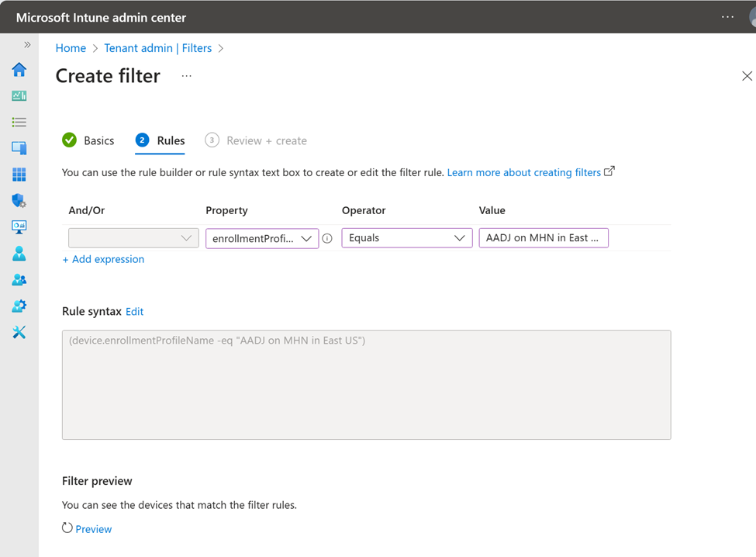Open the Reports monitor icon

coord(19,227)
